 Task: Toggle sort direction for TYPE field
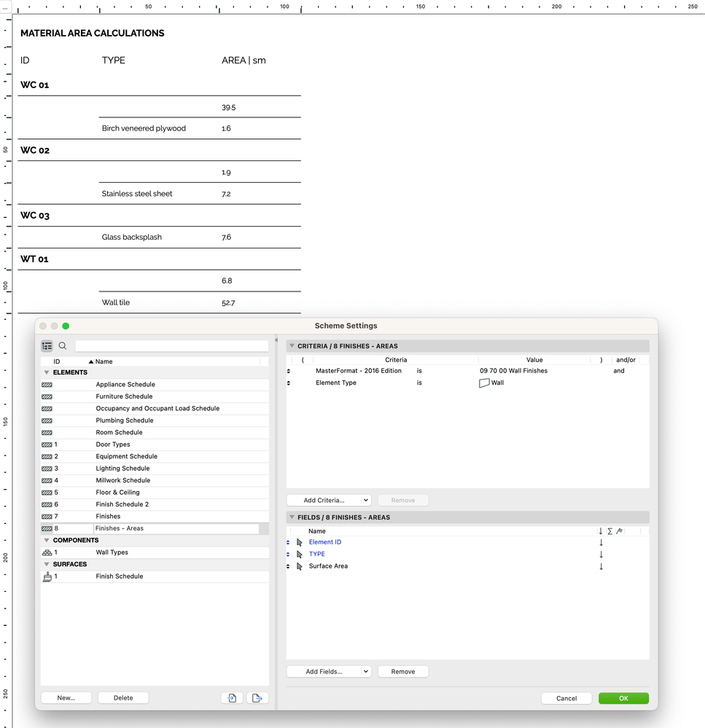[x=601, y=555]
